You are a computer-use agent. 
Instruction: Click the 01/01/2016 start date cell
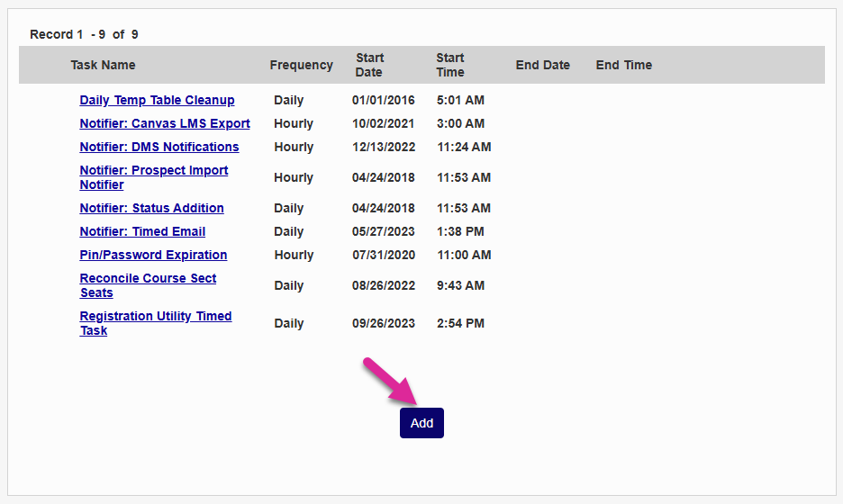[x=384, y=100]
